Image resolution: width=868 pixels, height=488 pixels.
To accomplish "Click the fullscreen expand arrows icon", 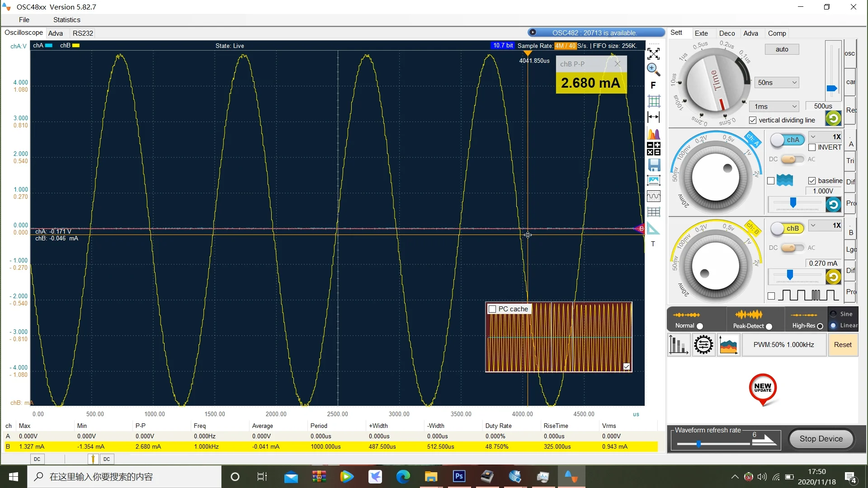I will [653, 54].
